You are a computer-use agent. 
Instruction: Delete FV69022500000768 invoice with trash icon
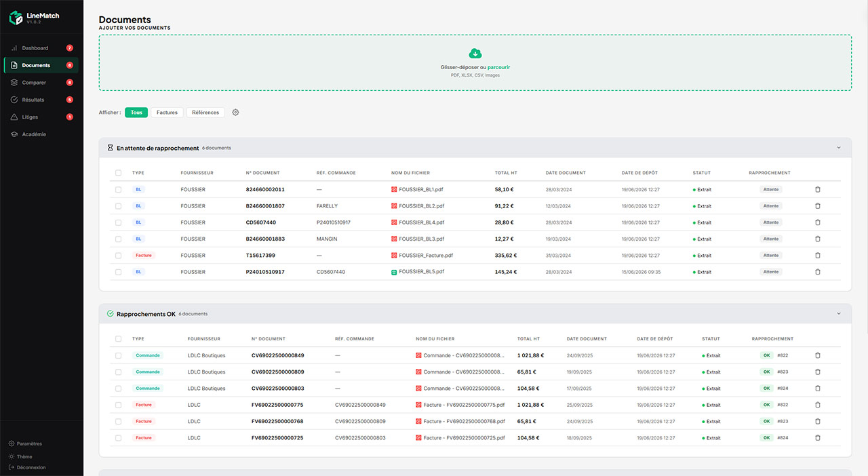[817, 421]
